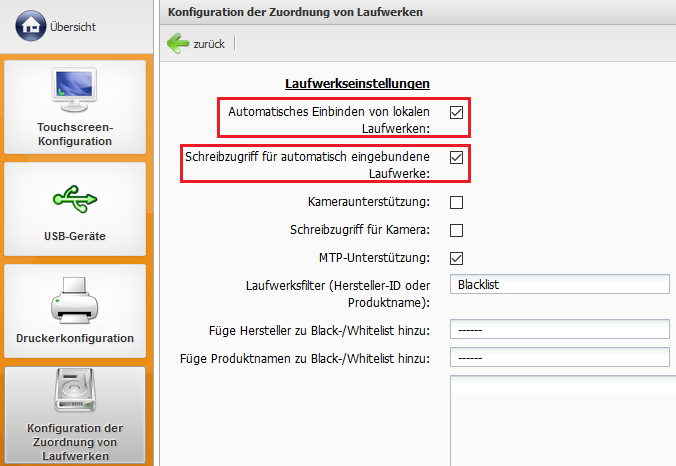
Task: Click the hard drive icon
Action: coord(75,394)
